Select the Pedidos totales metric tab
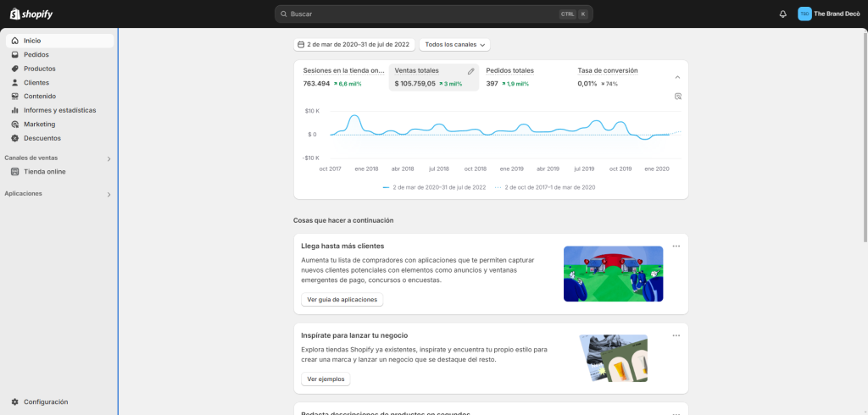Viewport: 868px width, 415px height. tap(509, 71)
